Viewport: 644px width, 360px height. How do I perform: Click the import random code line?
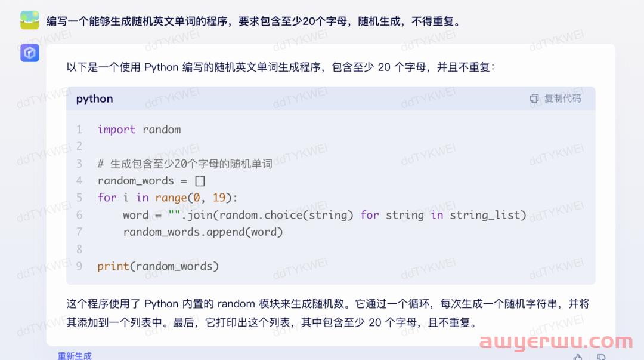click(x=139, y=130)
